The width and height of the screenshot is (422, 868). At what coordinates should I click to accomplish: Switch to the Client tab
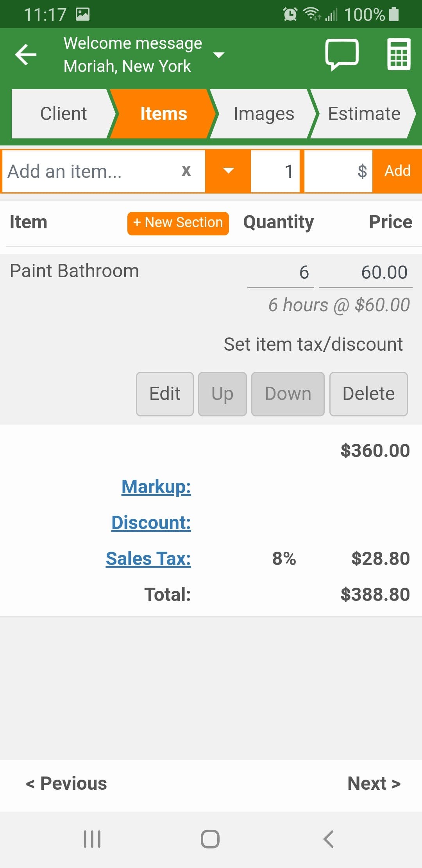coord(63,114)
